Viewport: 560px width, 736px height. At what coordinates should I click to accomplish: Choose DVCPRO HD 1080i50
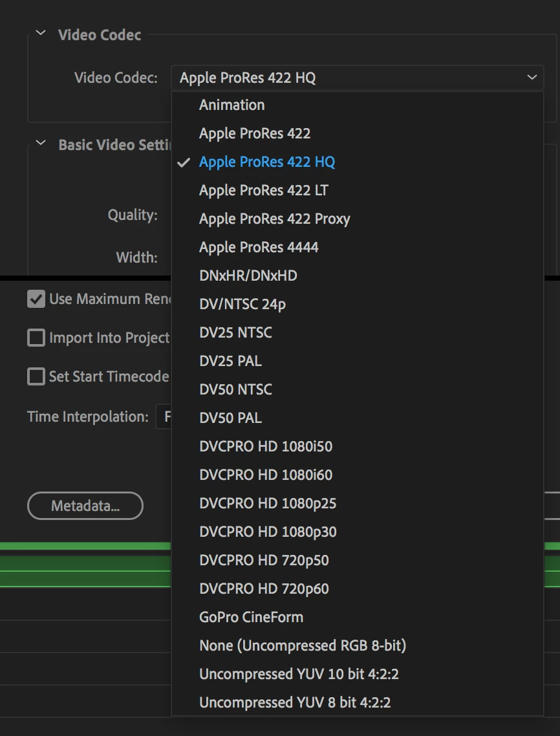(357, 446)
